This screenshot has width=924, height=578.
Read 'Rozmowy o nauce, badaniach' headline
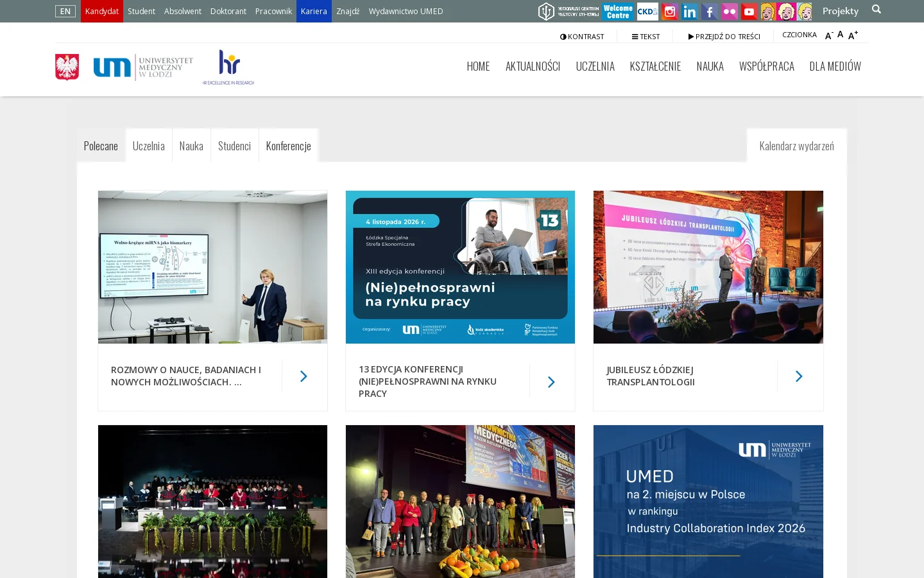pyautogui.click(x=186, y=376)
